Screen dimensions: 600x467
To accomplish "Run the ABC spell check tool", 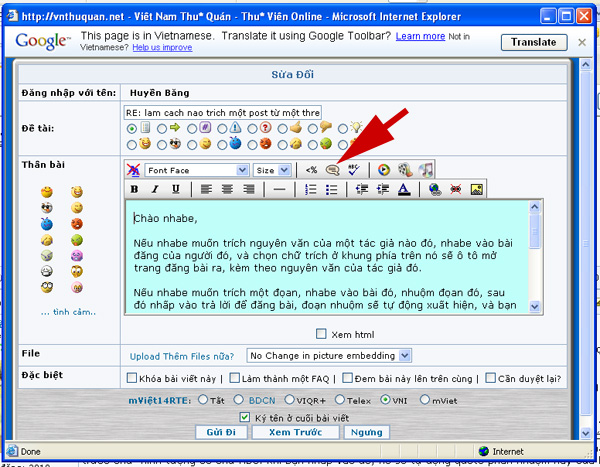I will [x=354, y=170].
